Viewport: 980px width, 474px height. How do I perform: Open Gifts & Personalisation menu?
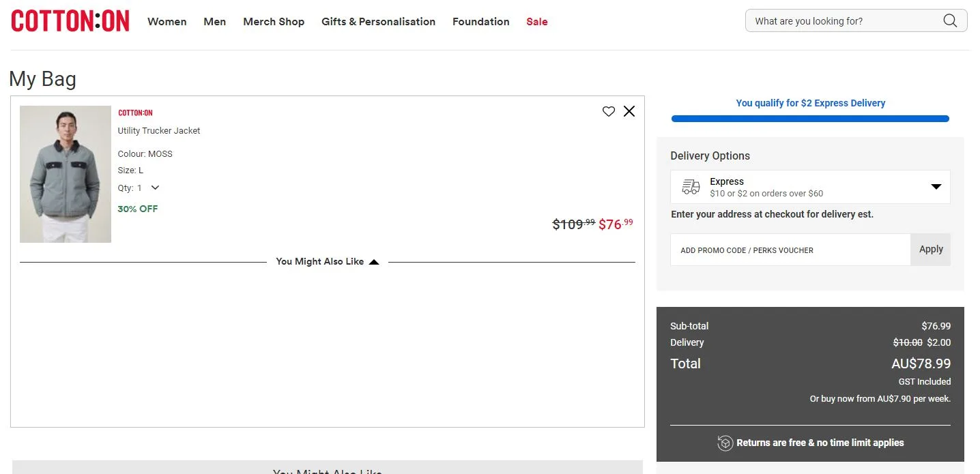(x=379, y=22)
